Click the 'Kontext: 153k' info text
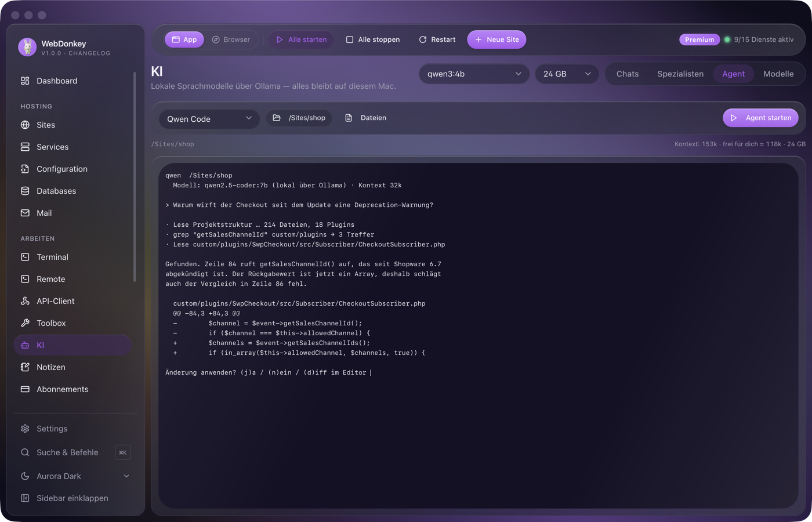Screen dimensions: 812x522 696,144
